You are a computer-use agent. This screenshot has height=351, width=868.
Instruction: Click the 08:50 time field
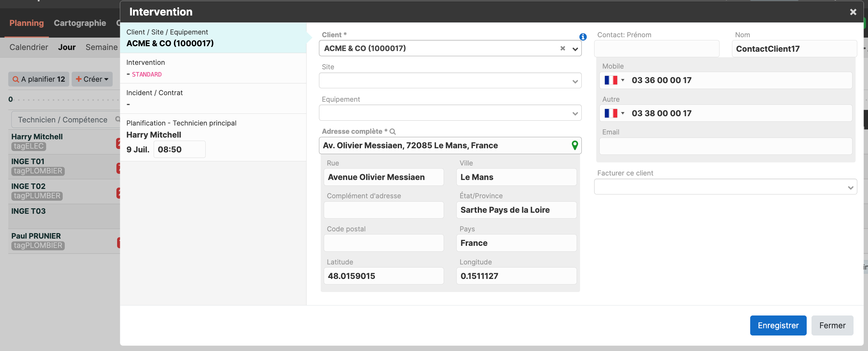point(179,149)
